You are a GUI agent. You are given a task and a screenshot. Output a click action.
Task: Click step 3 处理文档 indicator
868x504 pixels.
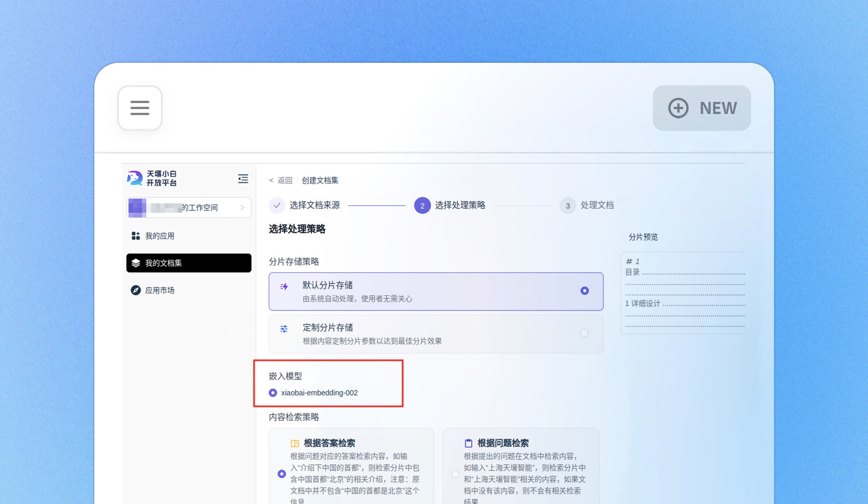(x=568, y=206)
